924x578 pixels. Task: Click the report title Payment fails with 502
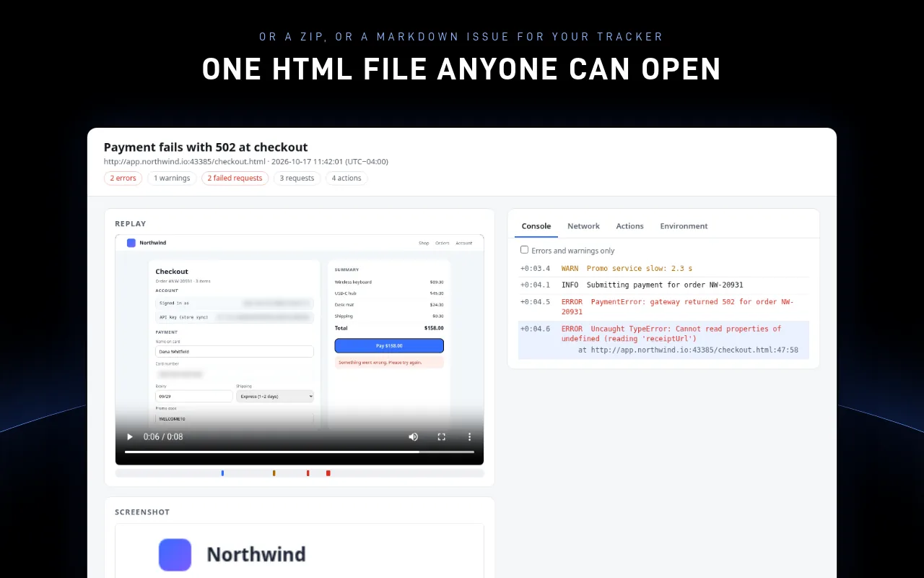206,147
